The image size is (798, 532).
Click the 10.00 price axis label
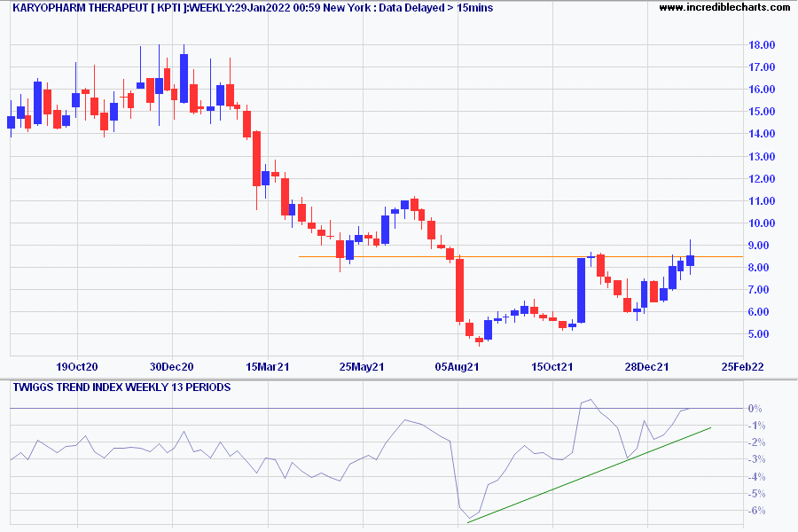[x=762, y=223]
